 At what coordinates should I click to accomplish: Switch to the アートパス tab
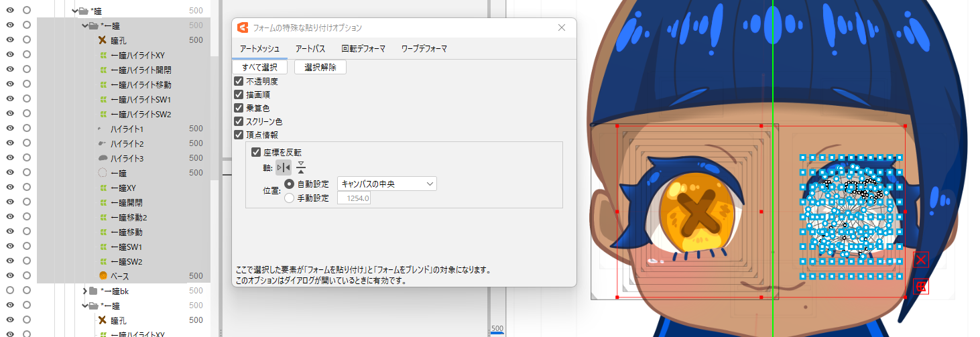[310, 49]
